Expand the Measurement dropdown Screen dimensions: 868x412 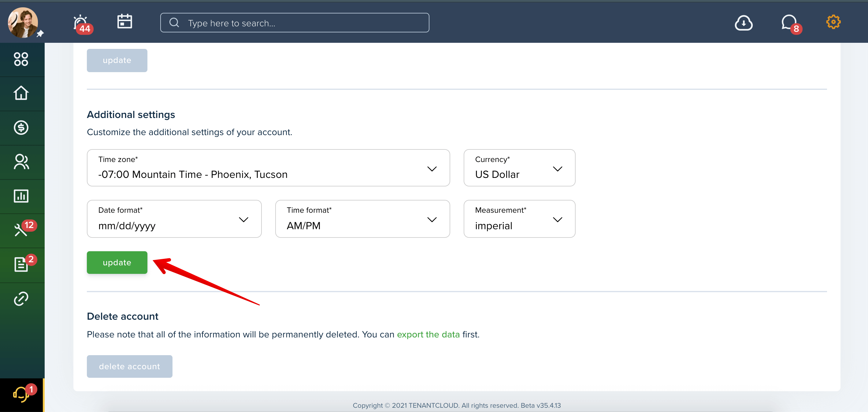click(x=519, y=219)
